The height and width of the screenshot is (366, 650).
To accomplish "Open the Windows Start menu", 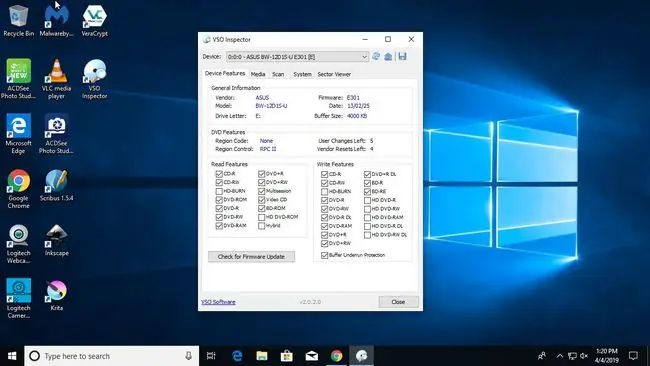I will (x=12, y=356).
